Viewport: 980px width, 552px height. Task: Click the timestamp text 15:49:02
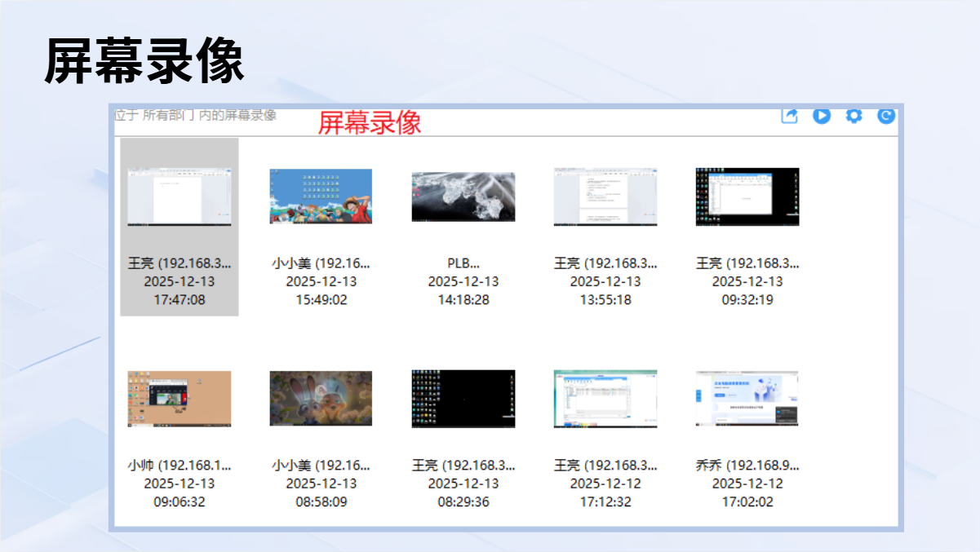point(321,300)
